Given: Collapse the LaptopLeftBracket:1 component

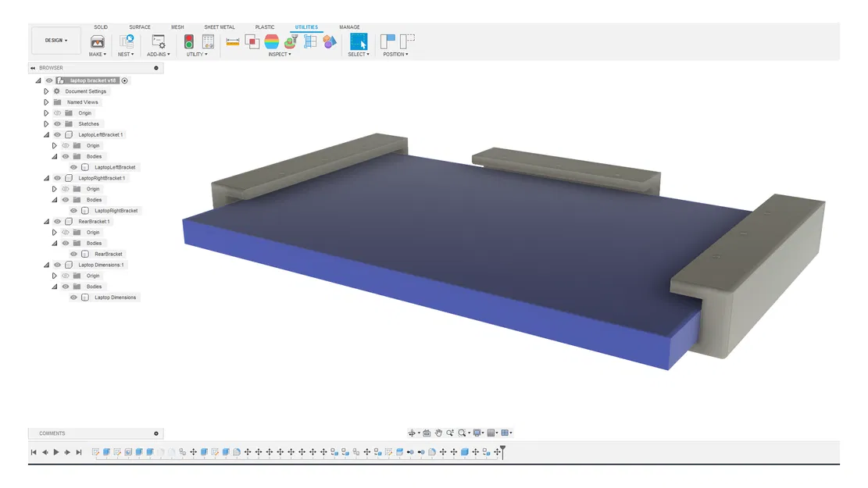Looking at the screenshot, I should pos(47,134).
